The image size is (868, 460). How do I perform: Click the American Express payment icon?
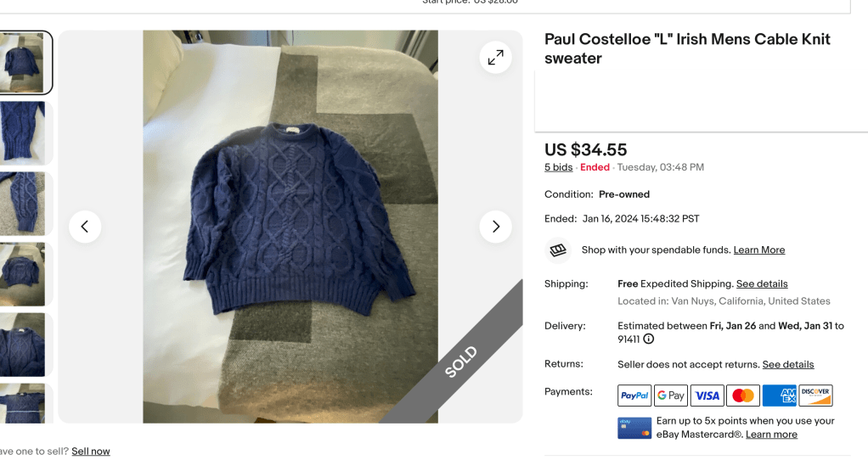point(780,395)
